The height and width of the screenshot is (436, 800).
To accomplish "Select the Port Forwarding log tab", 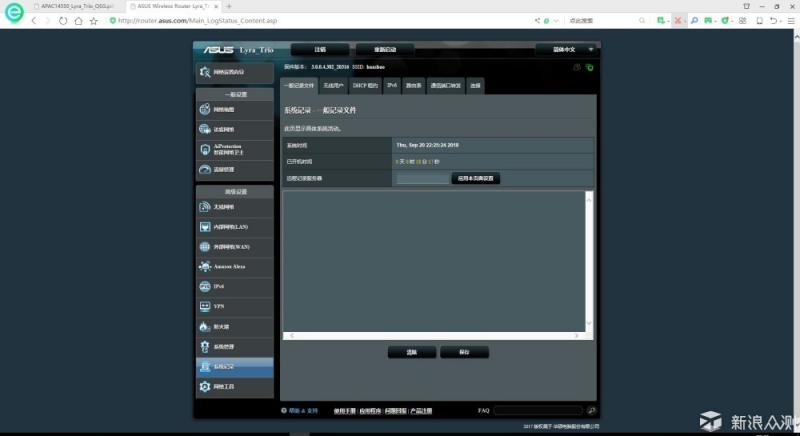I will (x=445, y=86).
